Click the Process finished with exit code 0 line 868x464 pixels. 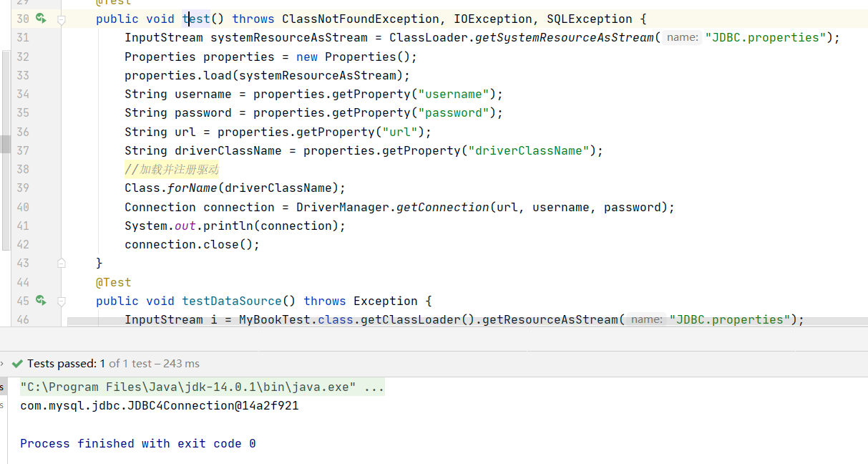(x=136, y=443)
